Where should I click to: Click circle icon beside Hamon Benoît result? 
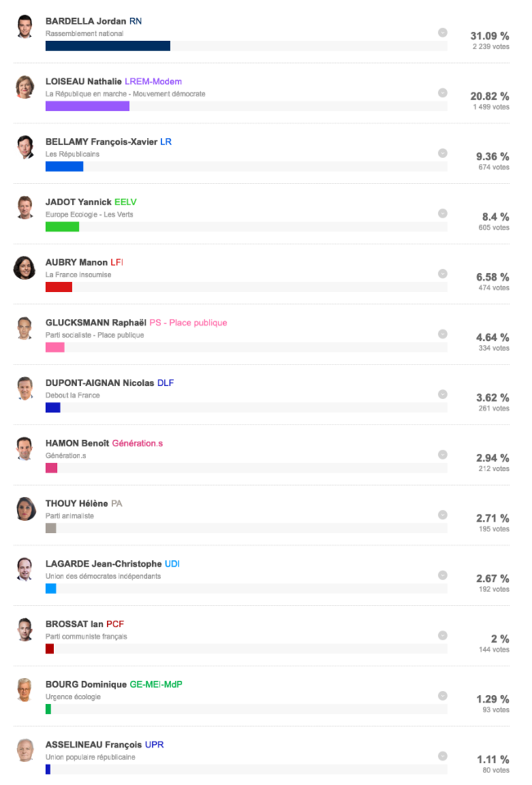442,455
